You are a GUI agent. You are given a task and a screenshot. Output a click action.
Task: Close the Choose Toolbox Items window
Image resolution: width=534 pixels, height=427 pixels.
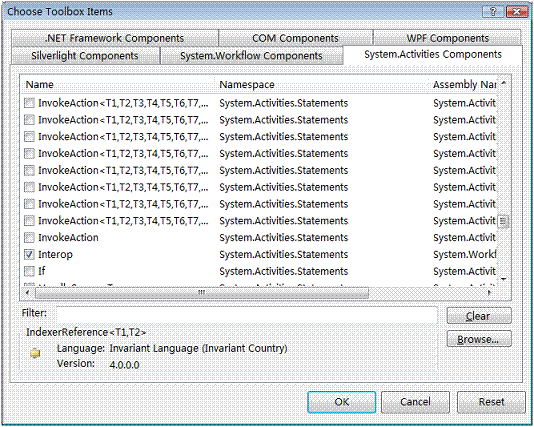[516, 12]
